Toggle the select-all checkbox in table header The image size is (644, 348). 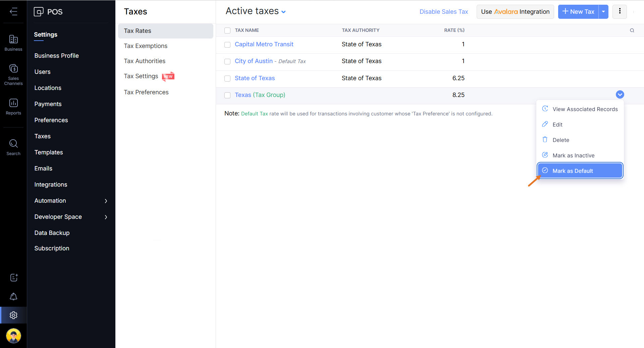tap(227, 31)
